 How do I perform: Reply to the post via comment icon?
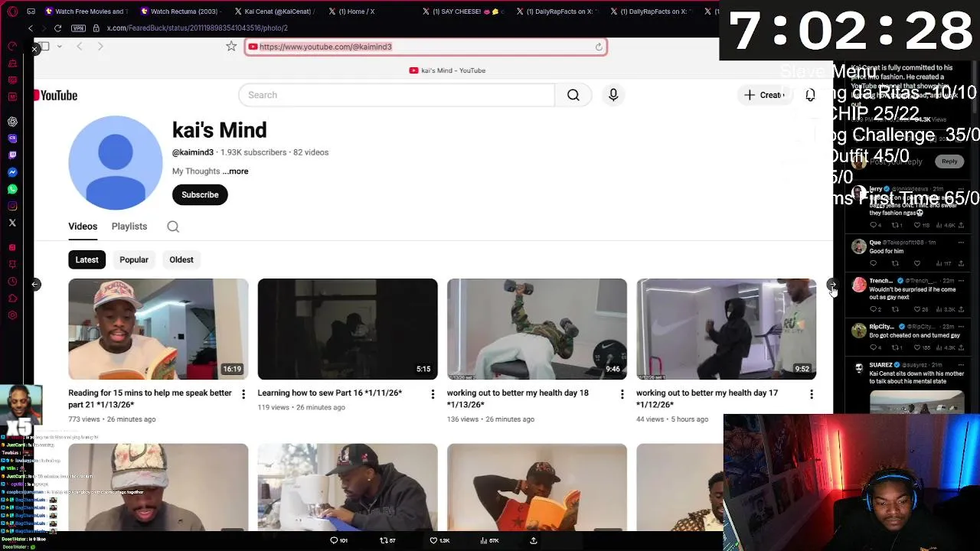tap(338, 540)
